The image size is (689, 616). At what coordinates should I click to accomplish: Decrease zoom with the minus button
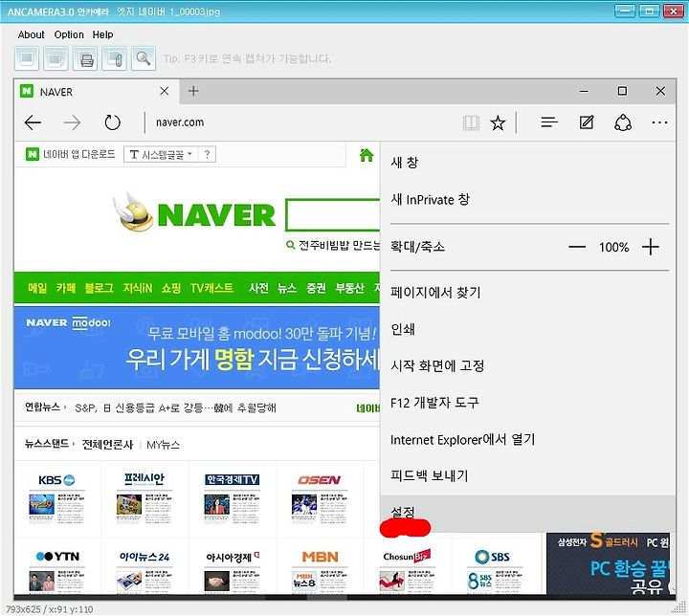click(x=577, y=247)
